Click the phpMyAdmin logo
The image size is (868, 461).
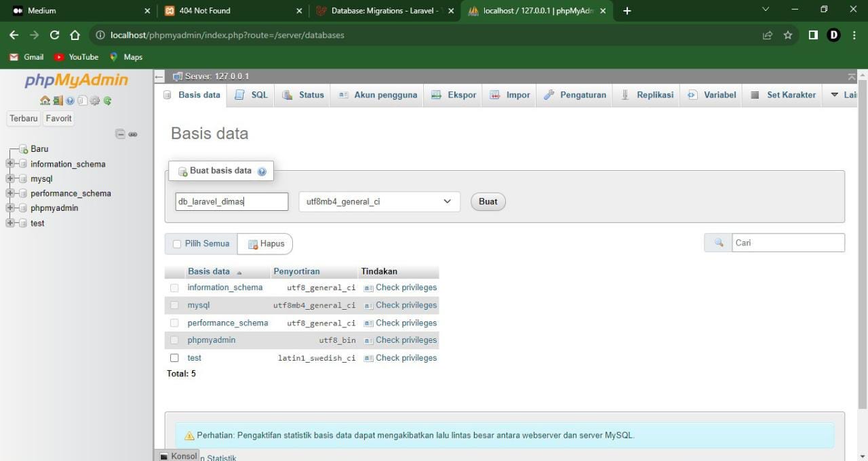click(x=76, y=80)
